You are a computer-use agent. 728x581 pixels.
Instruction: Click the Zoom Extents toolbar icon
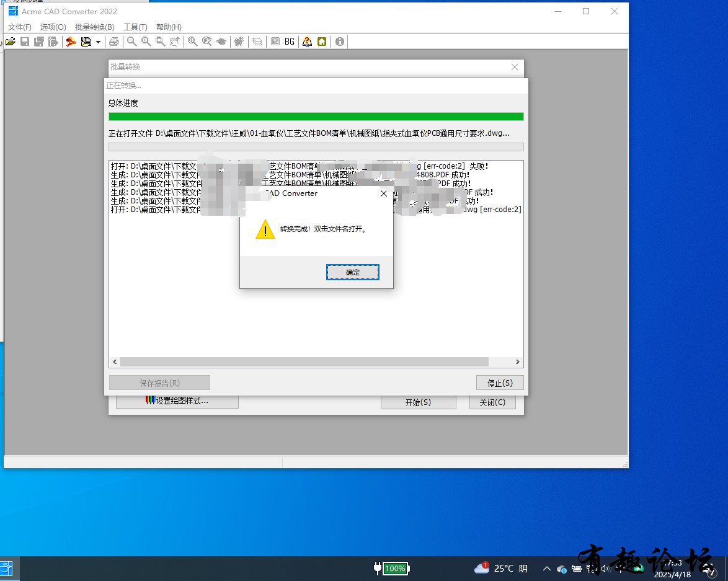coord(192,42)
